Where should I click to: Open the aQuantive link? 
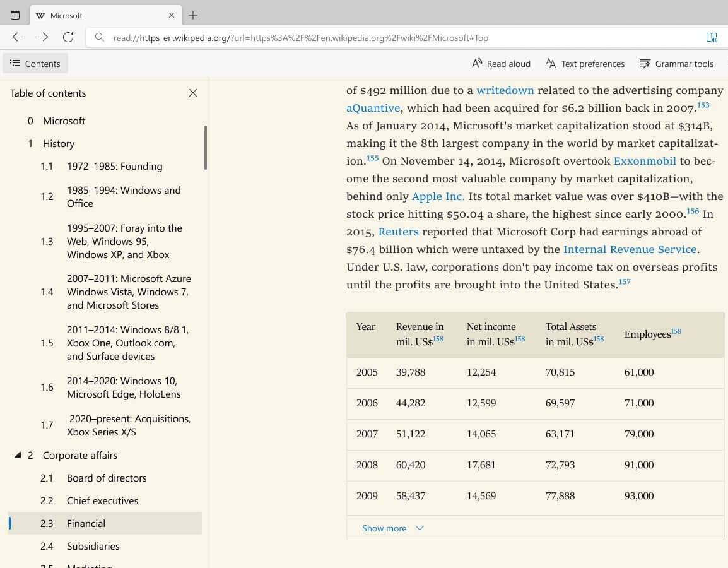tap(373, 108)
